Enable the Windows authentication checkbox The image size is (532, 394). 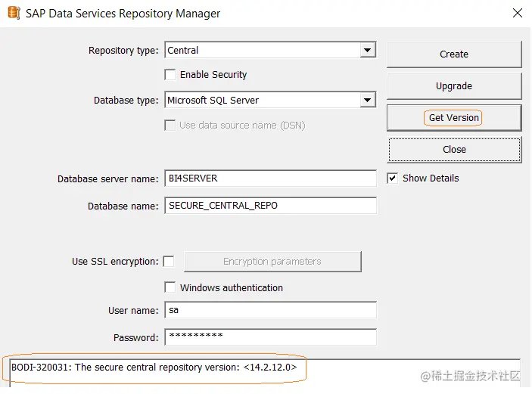(x=170, y=287)
